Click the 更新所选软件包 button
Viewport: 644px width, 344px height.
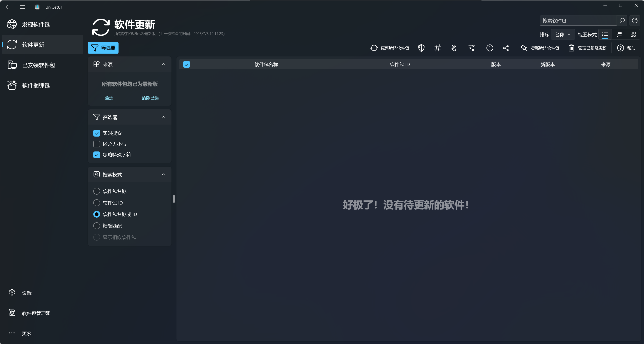(x=389, y=48)
